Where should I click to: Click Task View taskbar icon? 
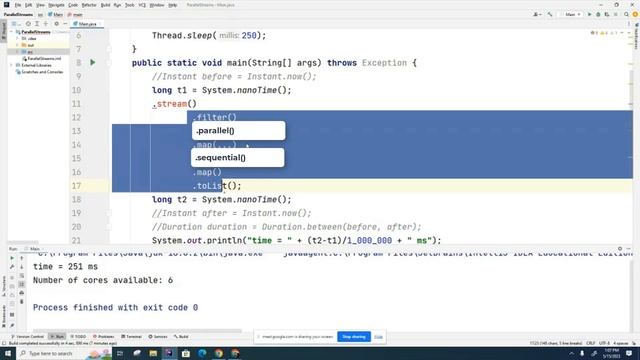[x=120, y=353]
